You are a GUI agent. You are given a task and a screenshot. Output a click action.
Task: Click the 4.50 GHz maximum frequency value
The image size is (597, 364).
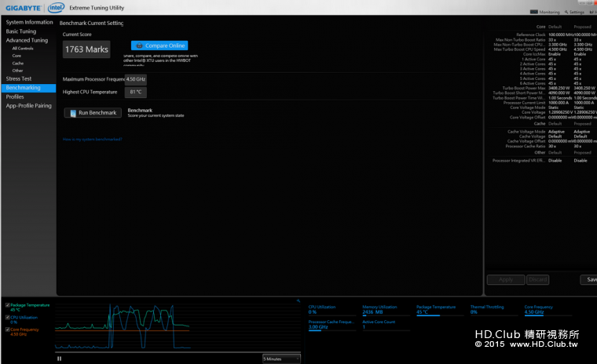(136, 79)
